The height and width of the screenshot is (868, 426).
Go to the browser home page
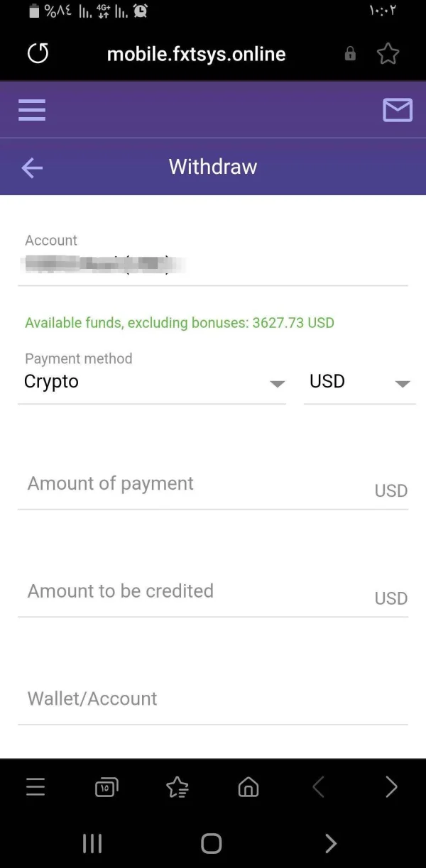[248, 786]
